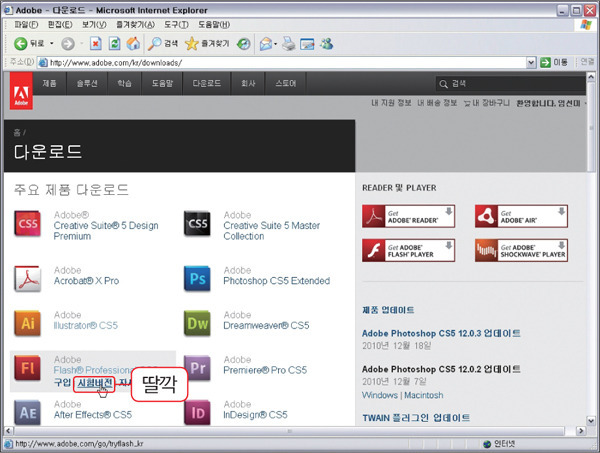Click the Macintosh link
This screenshot has height=453, width=600.
click(424, 395)
